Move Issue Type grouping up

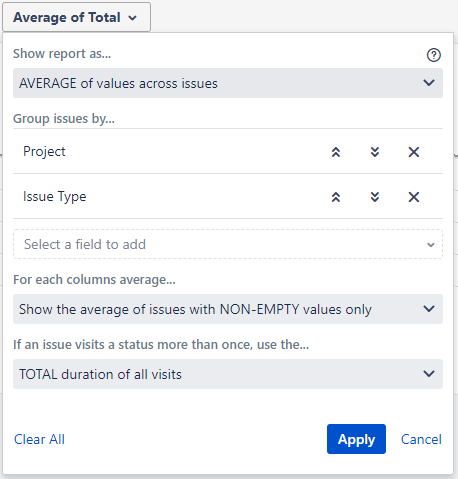[336, 197]
